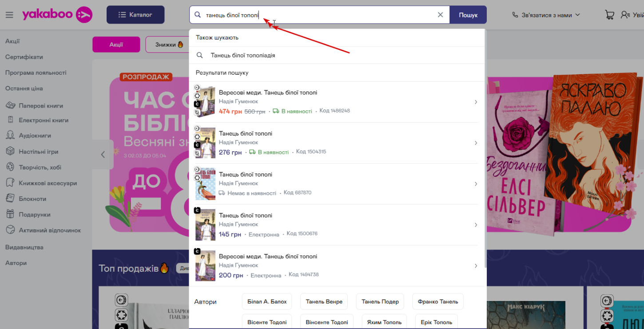Clear the search field with X icon
This screenshot has width=644, height=329.
440,15
